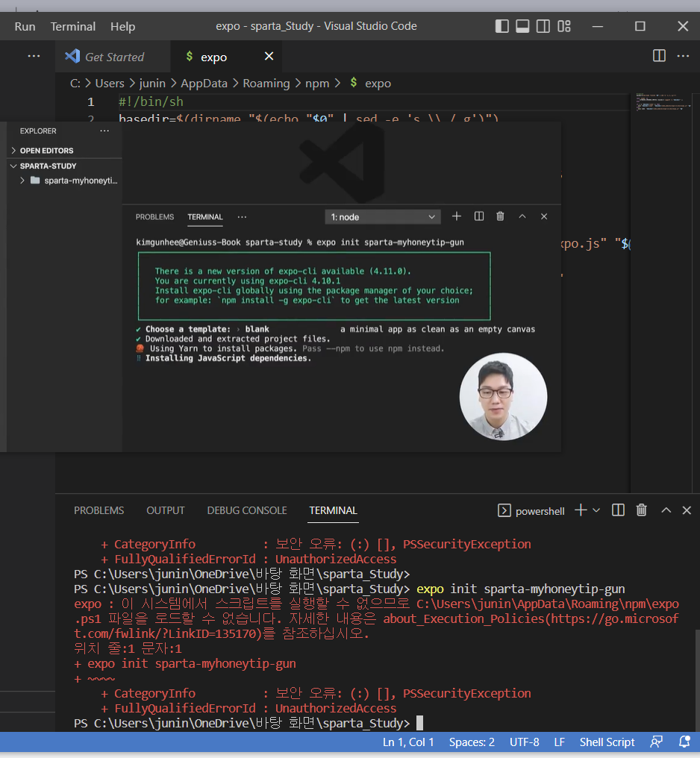Close the overlay terminal panel
Screen dimensions: 700x758
click(x=544, y=216)
